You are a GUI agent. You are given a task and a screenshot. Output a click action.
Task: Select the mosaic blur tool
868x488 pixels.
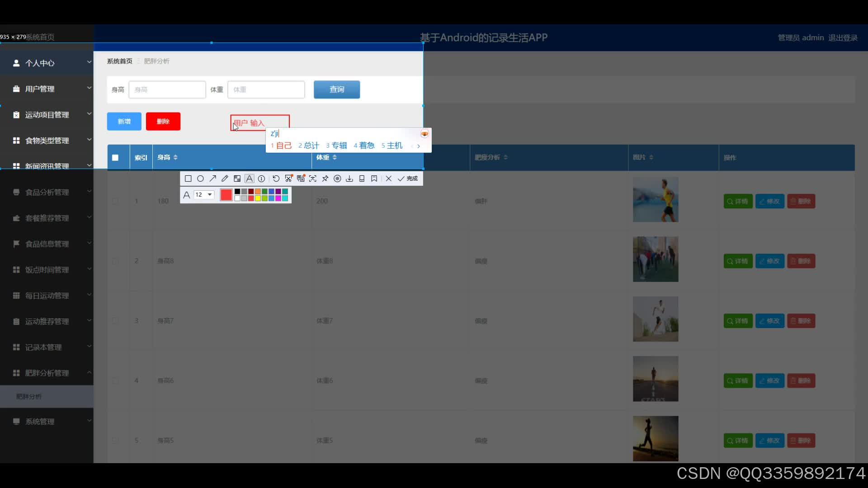pos(237,178)
